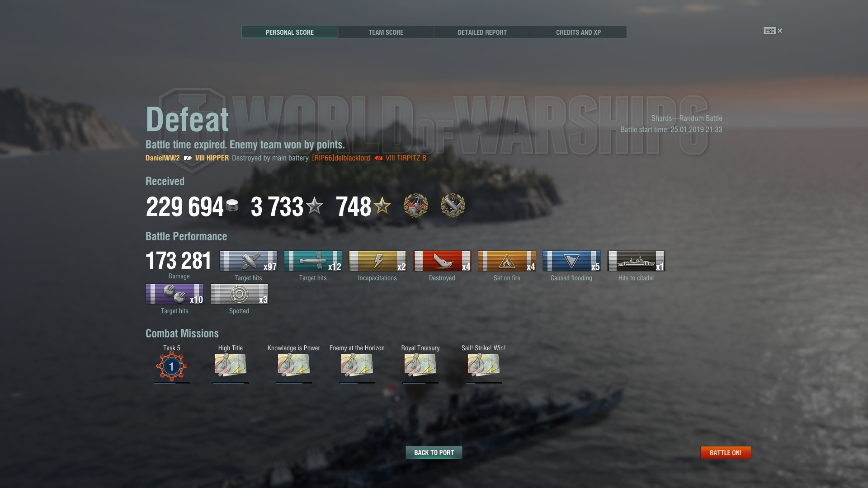This screenshot has height=488, width=868.
Task: Click the first achievement medal
Action: click(x=415, y=206)
